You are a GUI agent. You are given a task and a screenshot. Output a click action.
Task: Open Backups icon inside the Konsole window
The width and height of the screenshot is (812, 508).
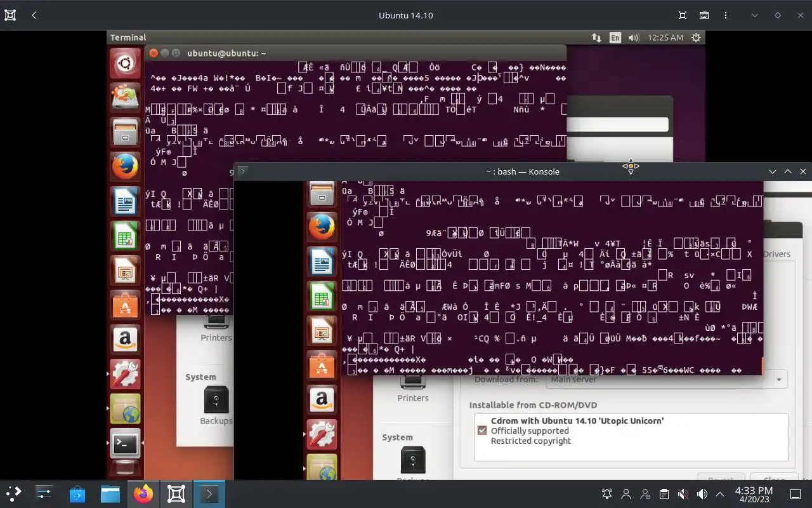(x=413, y=462)
